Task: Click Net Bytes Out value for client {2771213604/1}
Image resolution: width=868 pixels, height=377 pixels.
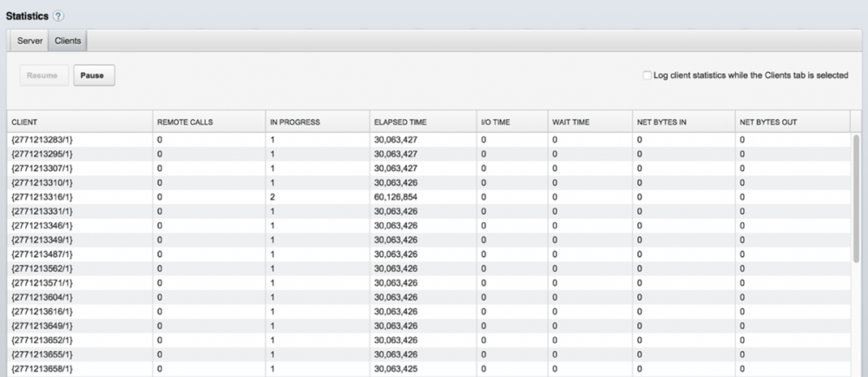Action: [x=742, y=297]
